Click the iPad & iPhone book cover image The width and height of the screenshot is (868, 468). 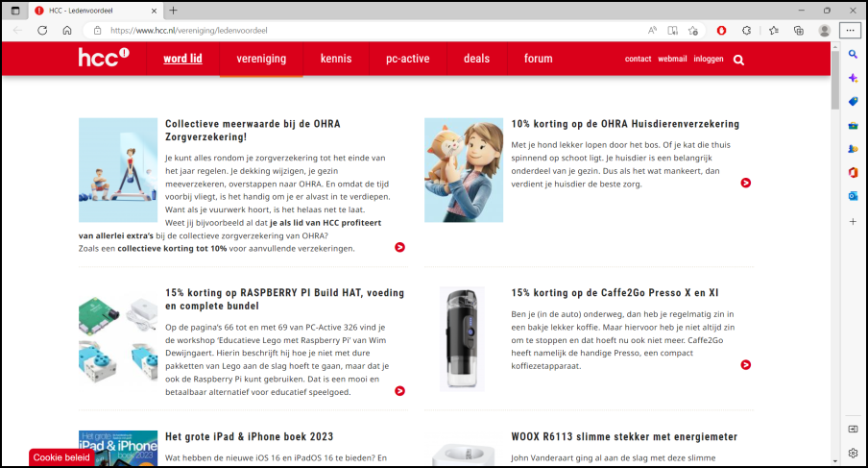tap(118, 448)
